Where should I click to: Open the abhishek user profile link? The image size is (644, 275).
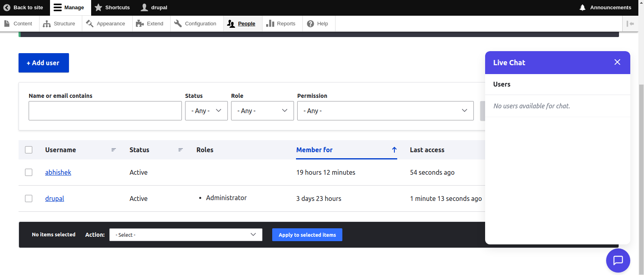58,172
